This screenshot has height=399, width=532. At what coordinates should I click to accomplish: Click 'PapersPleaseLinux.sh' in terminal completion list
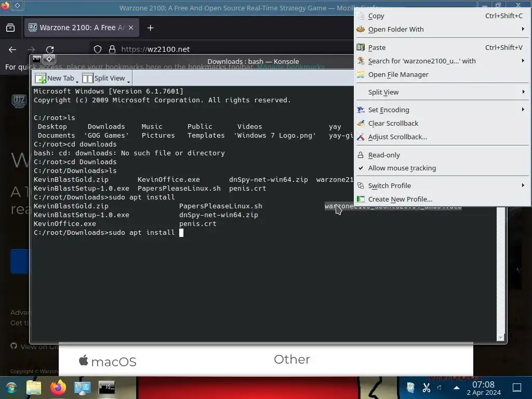220,206
